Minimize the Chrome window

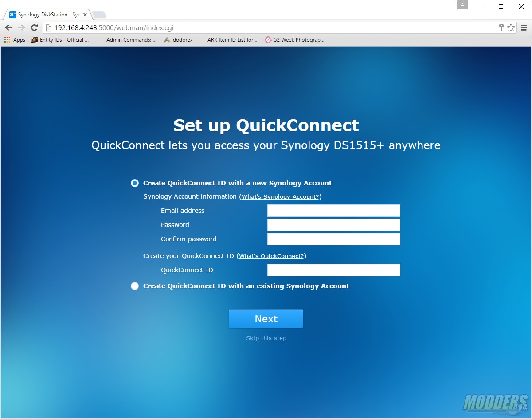[481, 7]
